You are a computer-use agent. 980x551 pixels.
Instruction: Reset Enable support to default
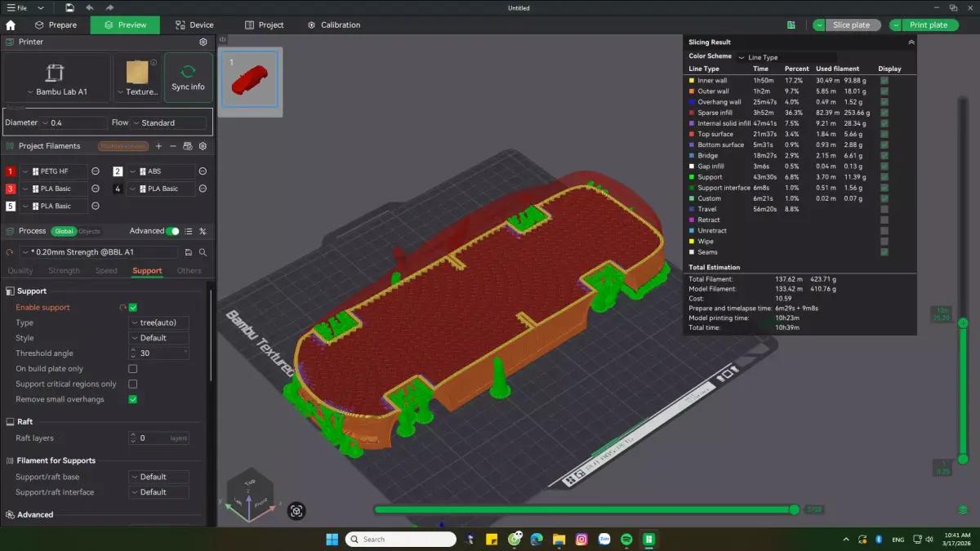point(122,308)
